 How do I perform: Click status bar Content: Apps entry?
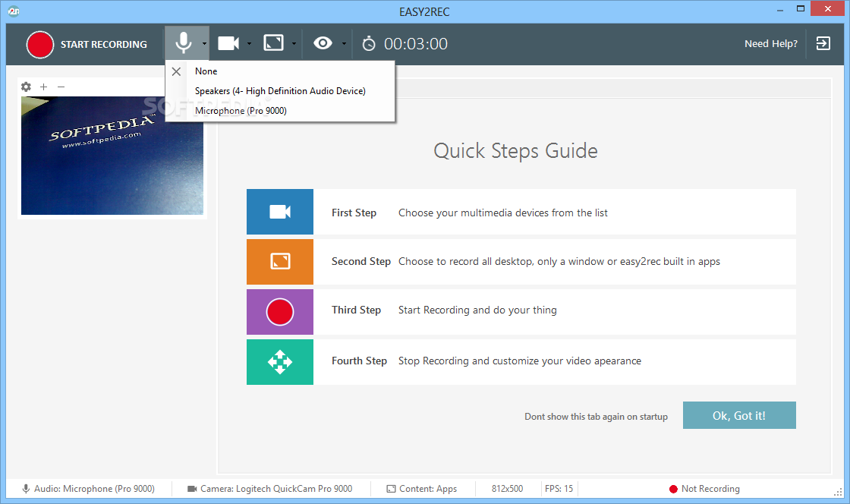[x=428, y=489]
